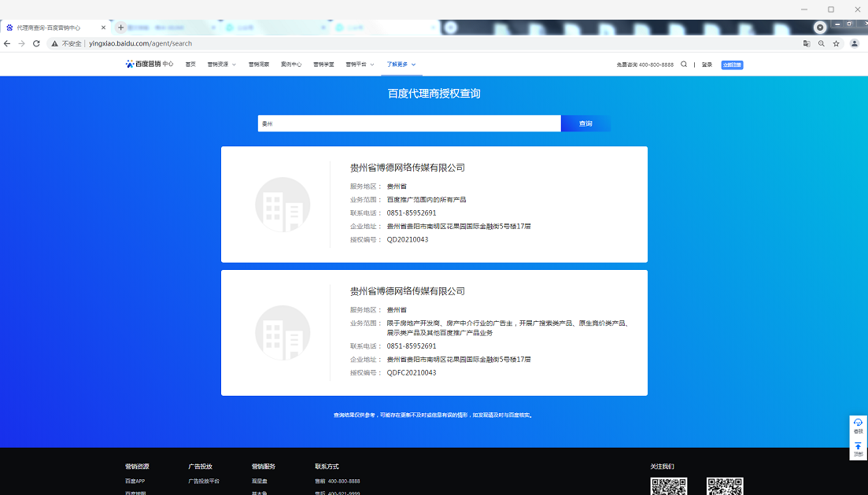Expand the 营销资源 dropdown menu

(x=221, y=65)
